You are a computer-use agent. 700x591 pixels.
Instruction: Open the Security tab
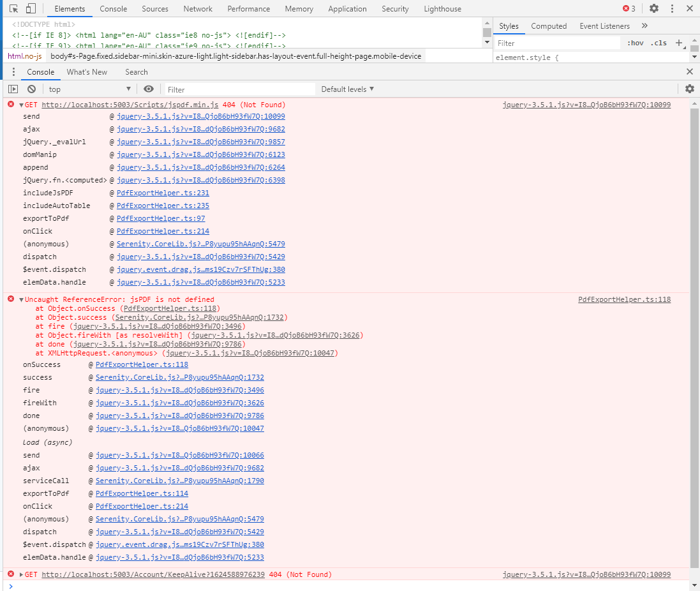pos(395,9)
